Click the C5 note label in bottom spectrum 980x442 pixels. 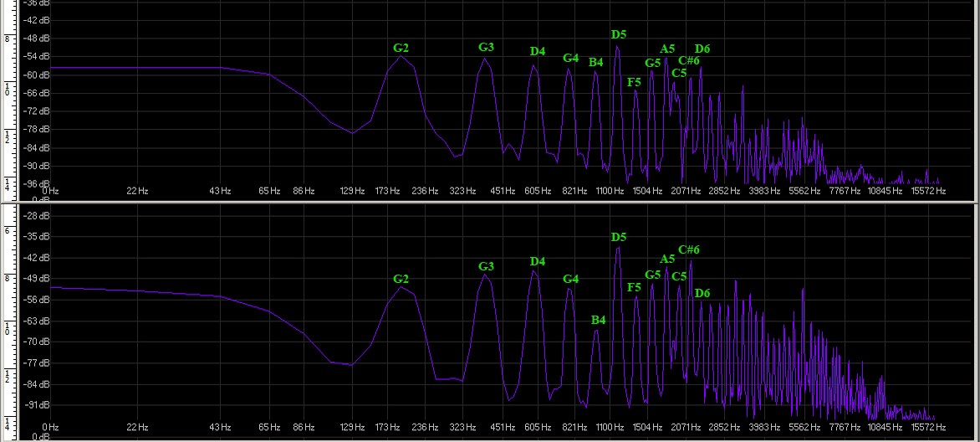679,276
